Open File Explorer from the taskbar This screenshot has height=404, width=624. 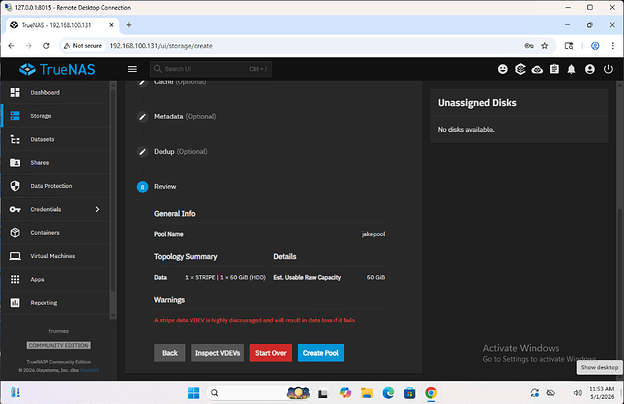point(367,393)
